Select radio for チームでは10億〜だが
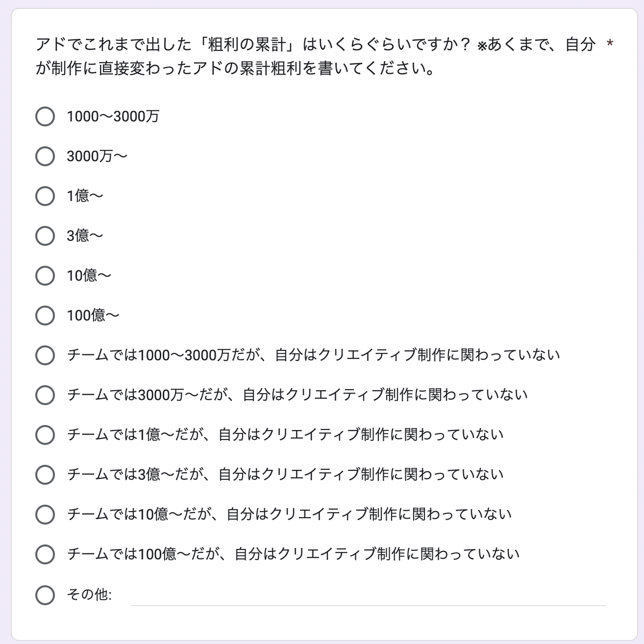Viewport: 644px width, 644px height. click(45, 515)
